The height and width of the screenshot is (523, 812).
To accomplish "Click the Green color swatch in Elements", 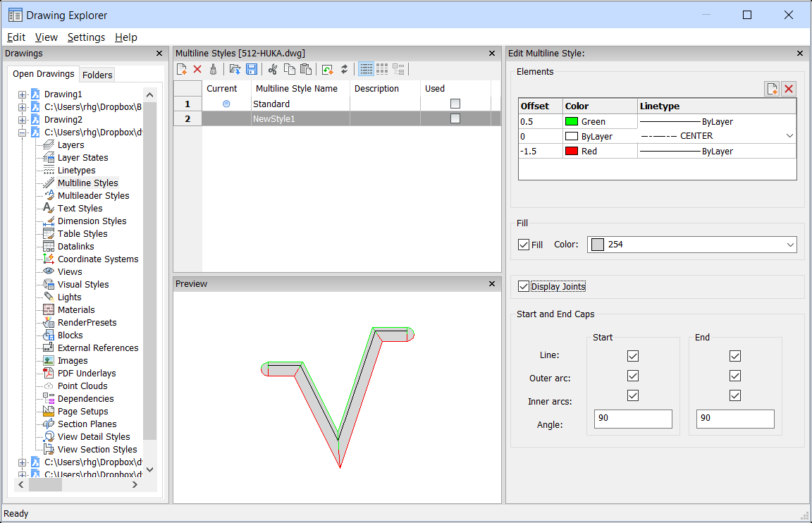I will [572, 122].
